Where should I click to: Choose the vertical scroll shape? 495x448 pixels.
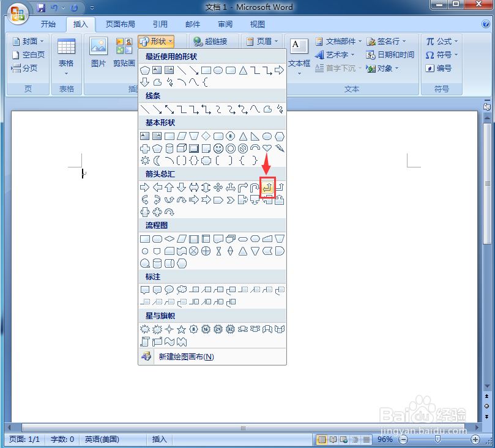coord(145,342)
